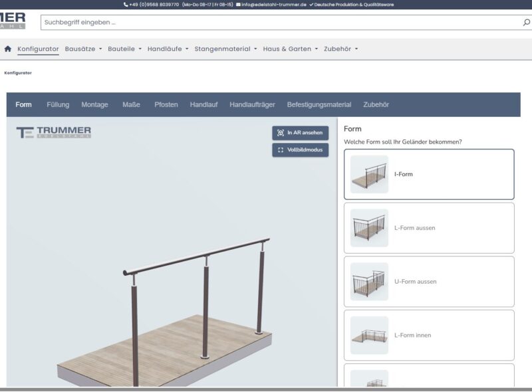
Task: Open the Haus & Garten dropdown
Action: click(x=287, y=48)
